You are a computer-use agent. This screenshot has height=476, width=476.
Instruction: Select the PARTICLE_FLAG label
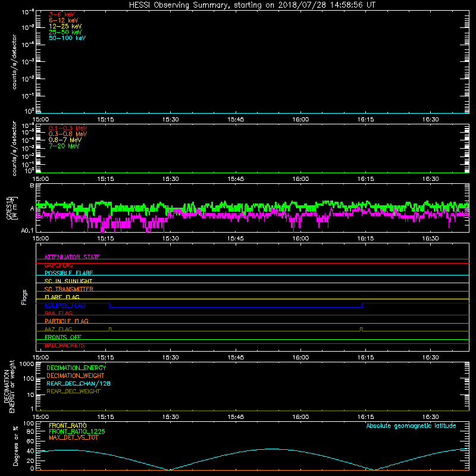point(67,321)
